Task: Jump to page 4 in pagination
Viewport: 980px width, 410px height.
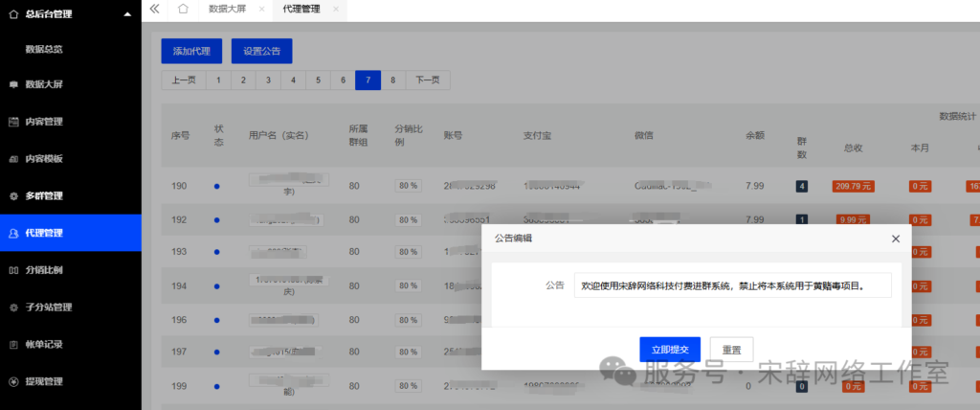Action: click(293, 80)
